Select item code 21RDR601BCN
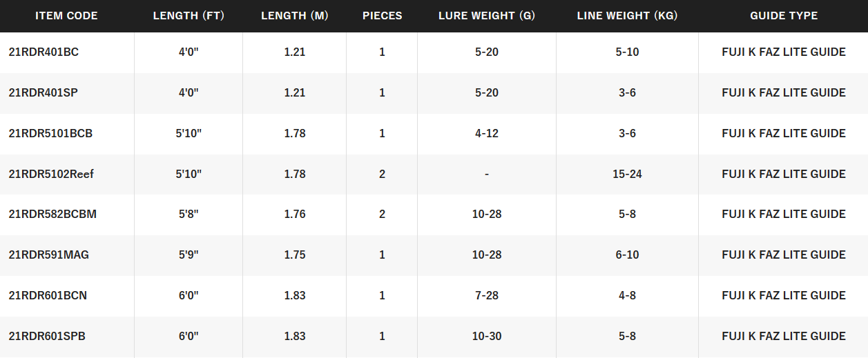Screen dimensions: 868x358 (48, 296)
